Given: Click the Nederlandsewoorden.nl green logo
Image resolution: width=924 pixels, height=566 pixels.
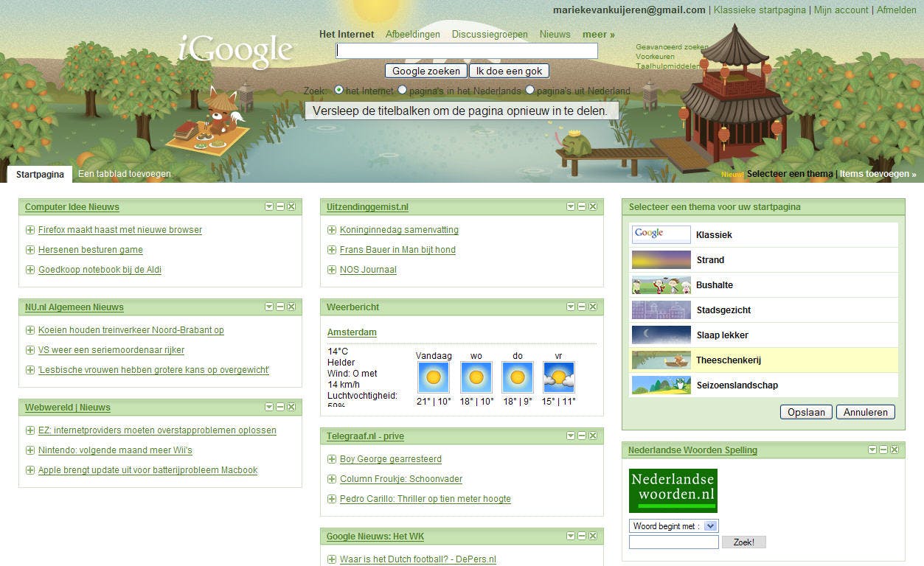Looking at the screenshot, I should 673,491.
